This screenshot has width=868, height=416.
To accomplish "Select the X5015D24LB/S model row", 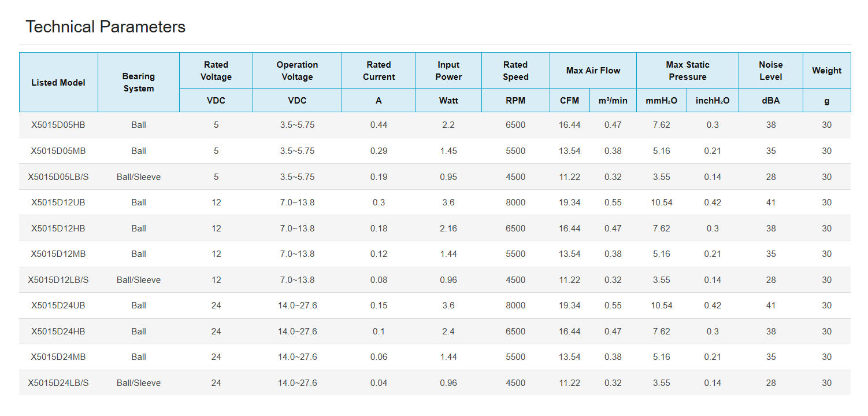I will click(58, 383).
